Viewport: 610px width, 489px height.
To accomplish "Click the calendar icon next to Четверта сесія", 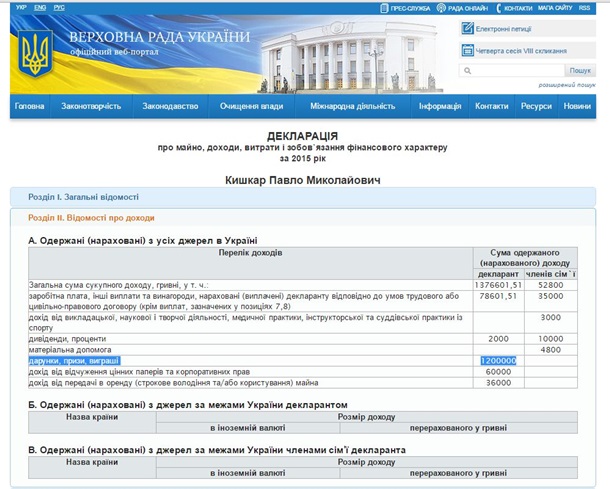I will point(467,50).
